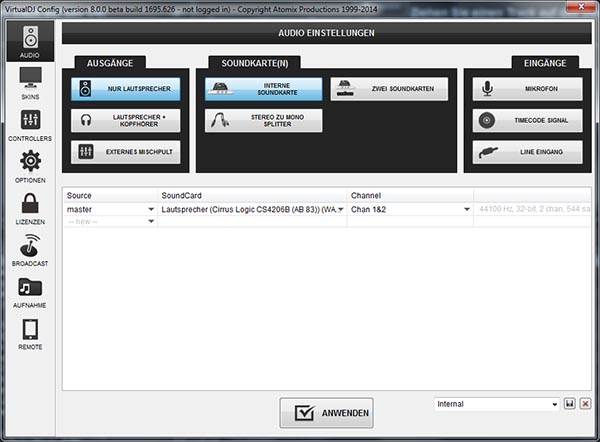The image size is (600, 442).
Task: Enable the Timecode Signal input
Action: click(527, 121)
